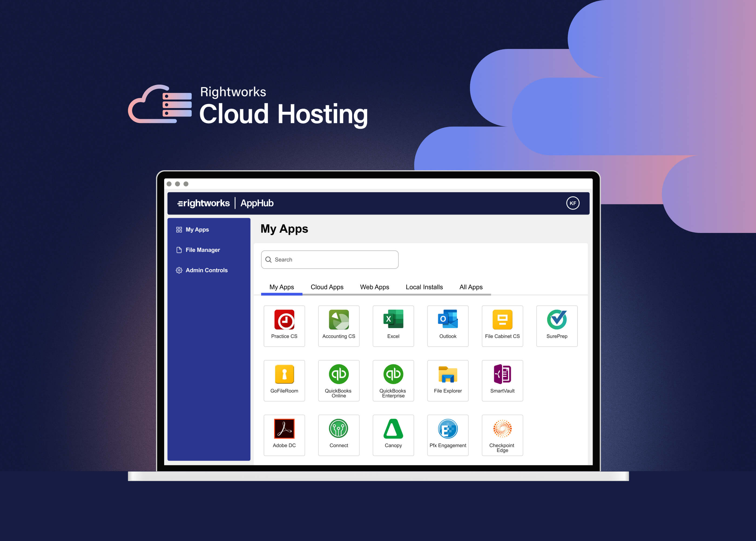Launch the SurePrep app
Image resolution: width=756 pixels, height=541 pixels.
pos(557,326)
